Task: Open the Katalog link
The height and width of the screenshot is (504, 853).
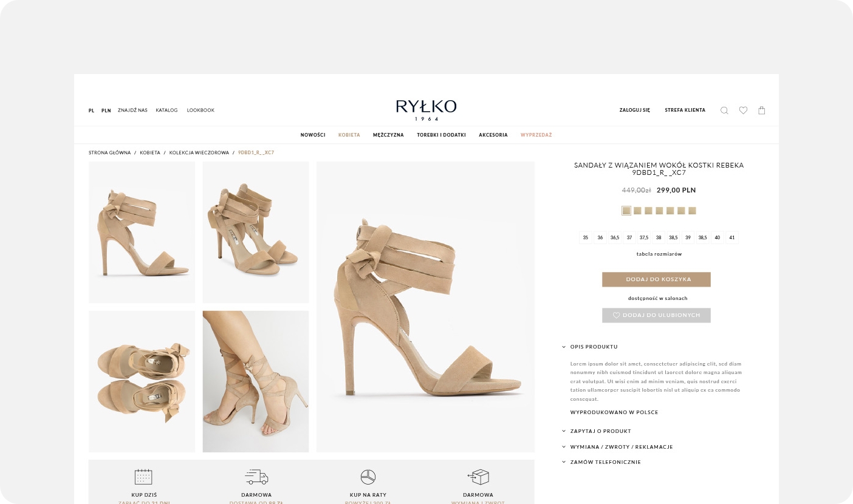Action: pos(166,111)
